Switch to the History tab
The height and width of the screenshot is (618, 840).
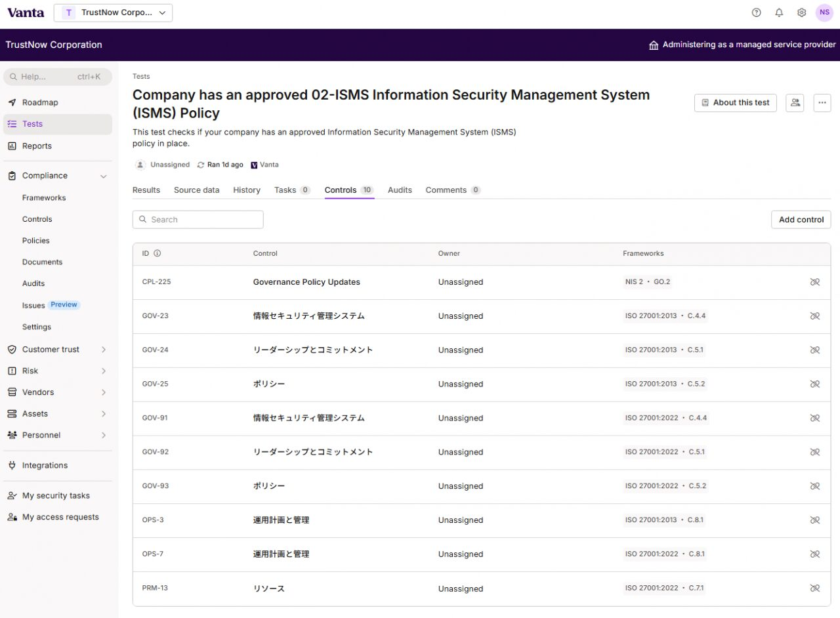click(247, 190)
